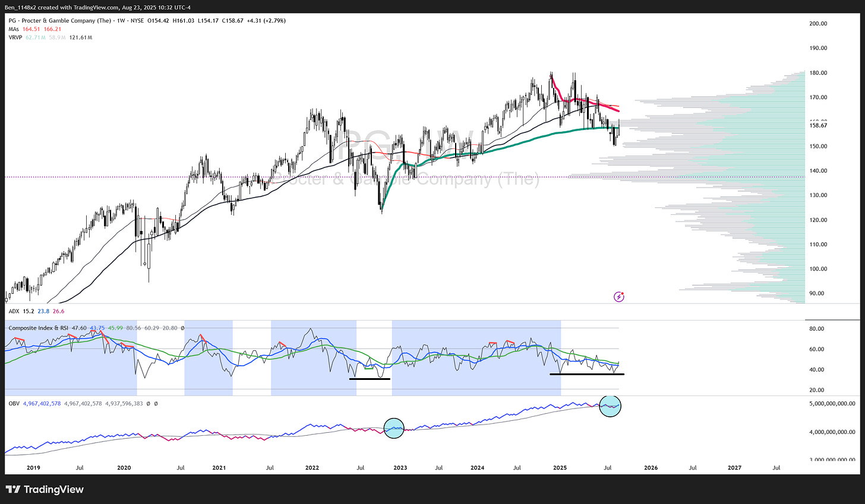Click the 130.00 price axis label
Screen dimensions: 865x504
(x=818, y=195)
